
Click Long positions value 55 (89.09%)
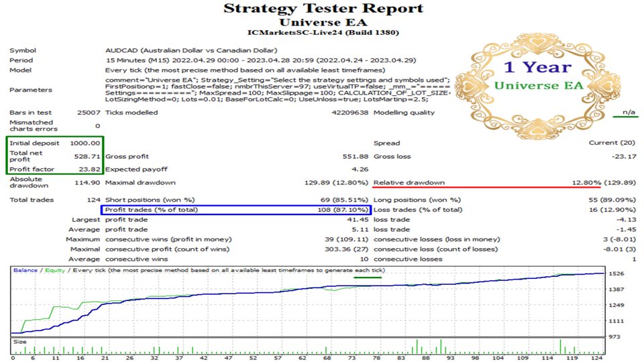pyautogui.click(x=612, y=200)
